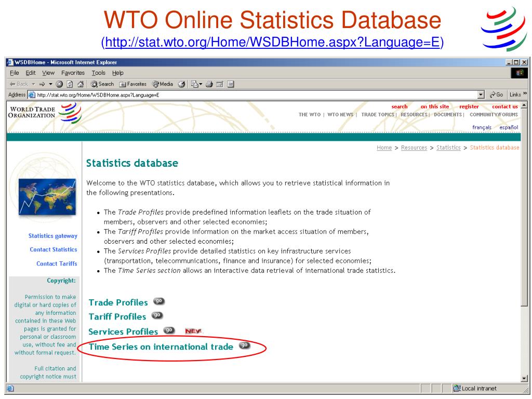Click the Windows flag throbber icon

520,73
